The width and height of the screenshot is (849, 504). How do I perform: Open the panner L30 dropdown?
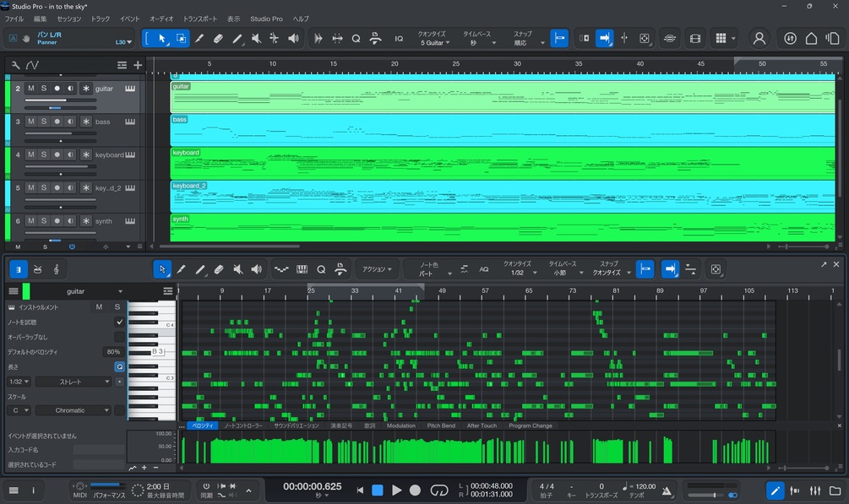click(x=123, y=42)
